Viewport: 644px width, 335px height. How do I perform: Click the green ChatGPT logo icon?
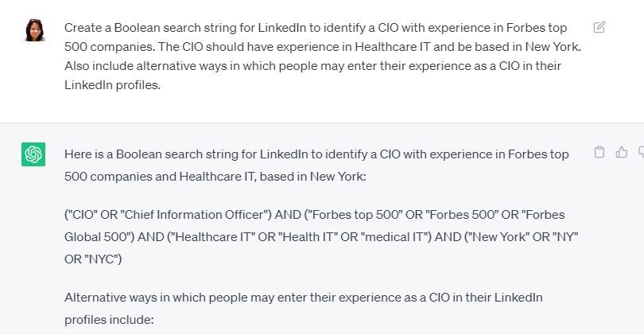(33, 154)
